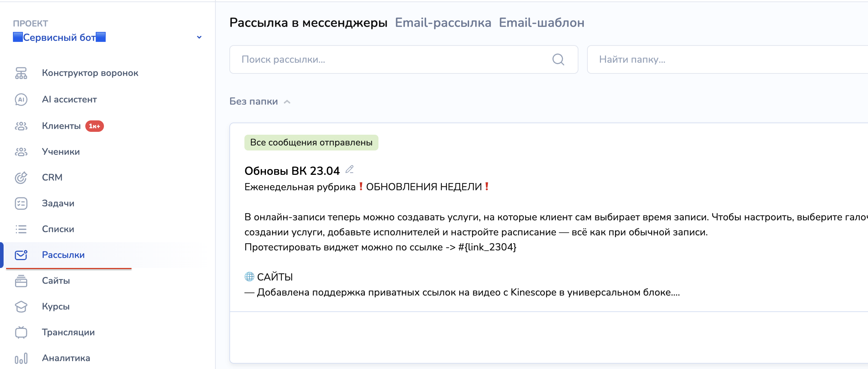Open Трансляции TV icon
Viewport: 868px width, 369px height.
(x=21, y=332)
